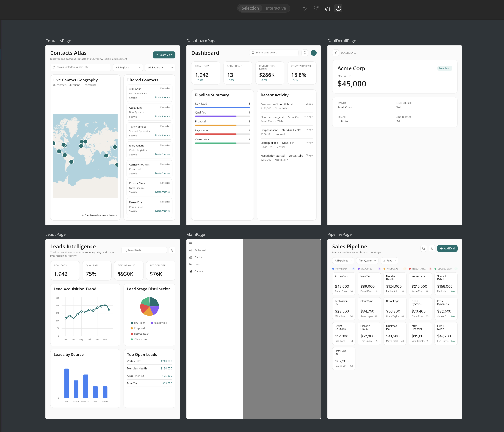Viewport: 504px width, 432px height.
Task: Open the All Reps dropdown
Action: point(389,261)
